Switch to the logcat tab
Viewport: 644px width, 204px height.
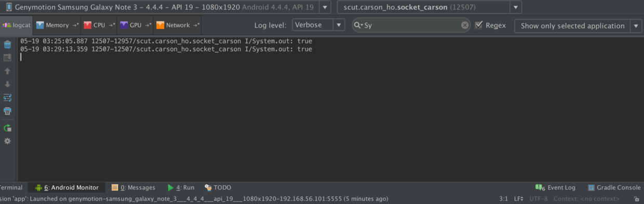(16, 25)
